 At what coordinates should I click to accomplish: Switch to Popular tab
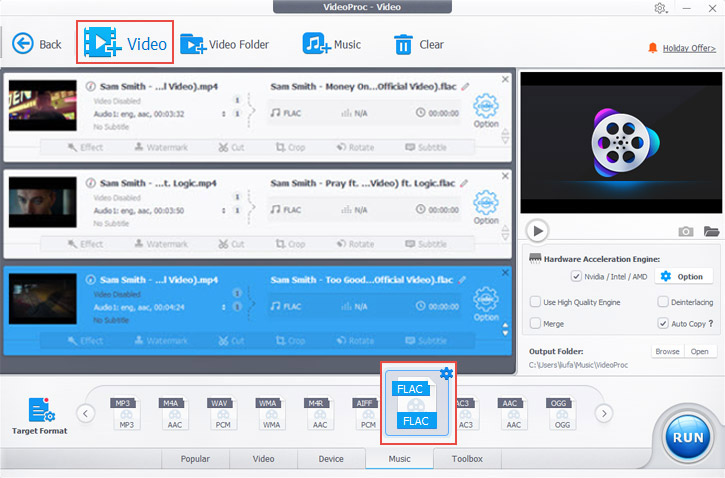click(195, 459)
